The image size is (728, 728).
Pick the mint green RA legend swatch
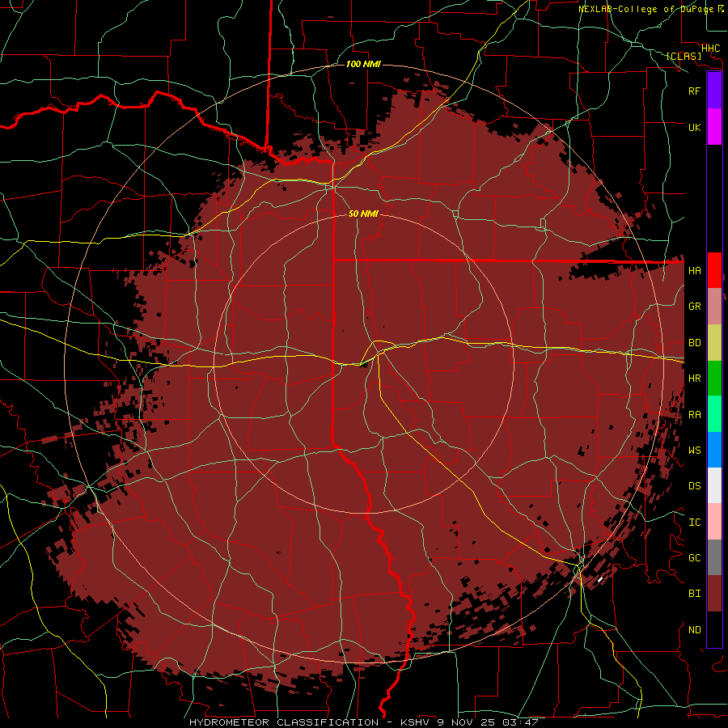714,414
